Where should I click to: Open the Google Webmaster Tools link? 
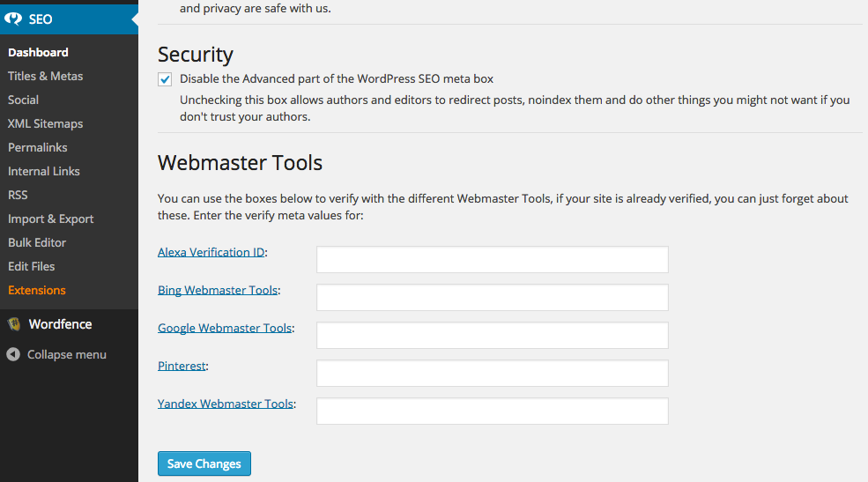224,328
